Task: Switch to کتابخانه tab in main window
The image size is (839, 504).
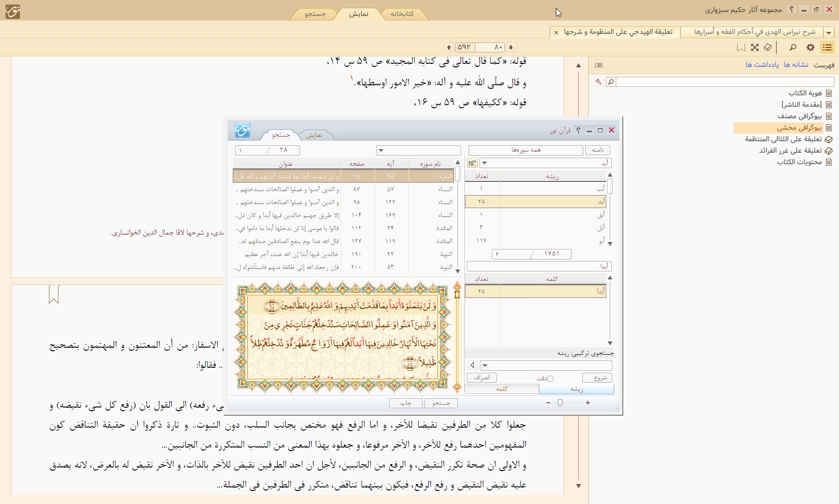Action: click(x=402, y=14)
